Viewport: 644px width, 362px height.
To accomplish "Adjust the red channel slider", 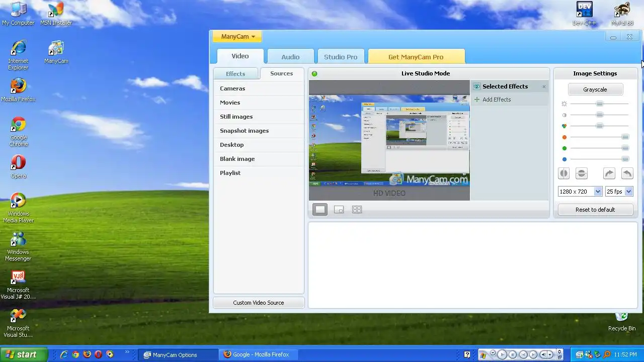I will [625, 137].
